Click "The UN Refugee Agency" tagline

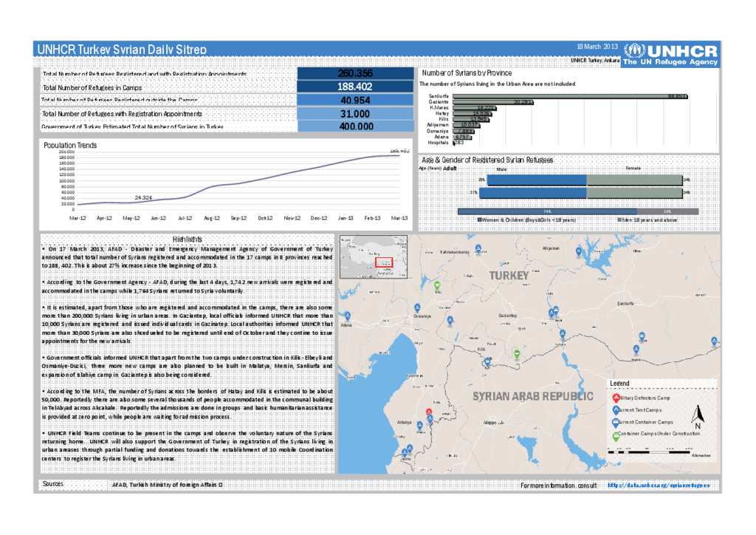pyautogui.click(x=670, y=62)
